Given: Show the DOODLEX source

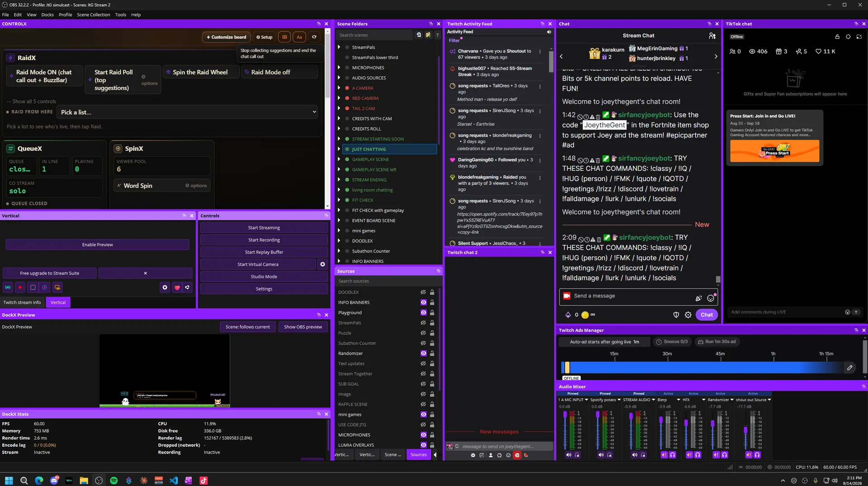Looking at the screenshot, I should point(424,292).
